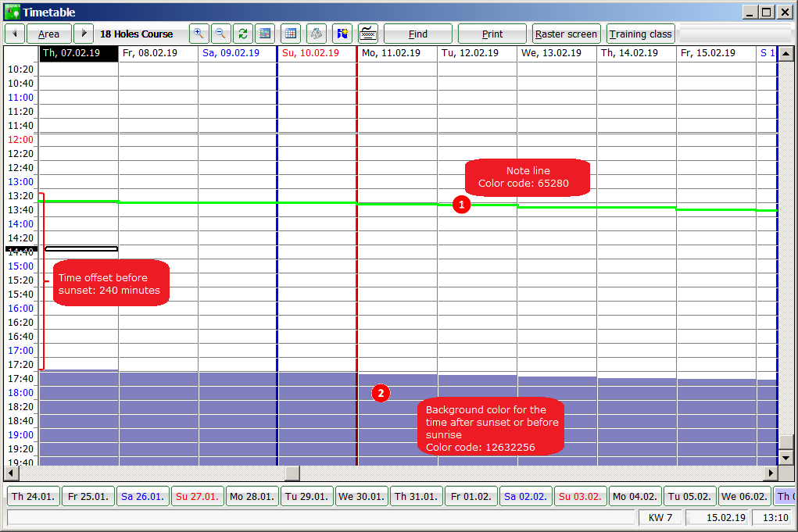Open the calendar grid icon
Image resolution: width=798 pixels, height=532 pixels.
tap(291, 34)
